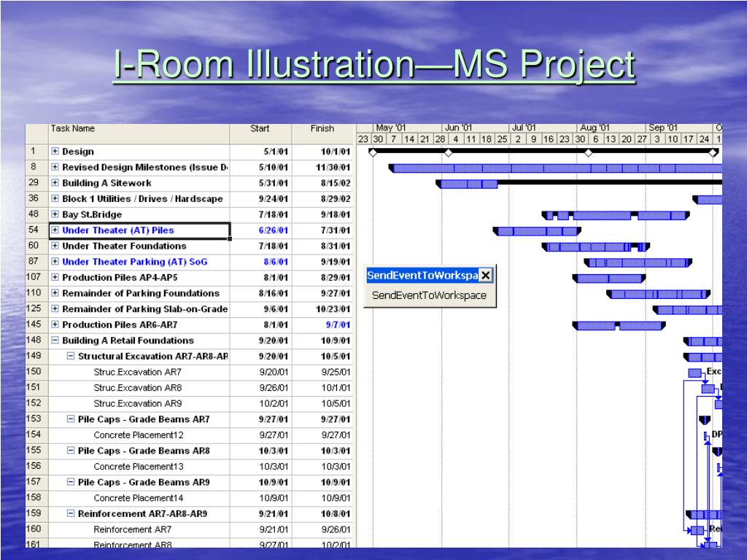Collapse Reinforcement AR7-AR8-AR9 group

[x=71, y=513]
